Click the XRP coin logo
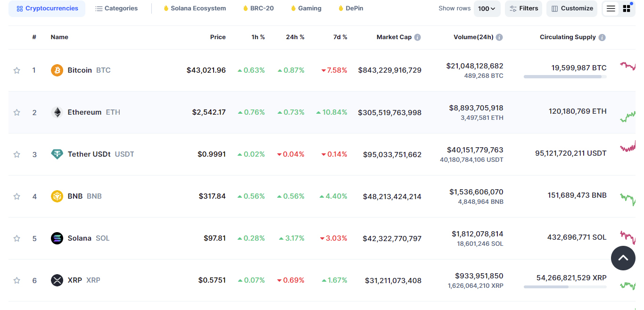The width and height of the screenshot is (644, 310). [57, 280]
